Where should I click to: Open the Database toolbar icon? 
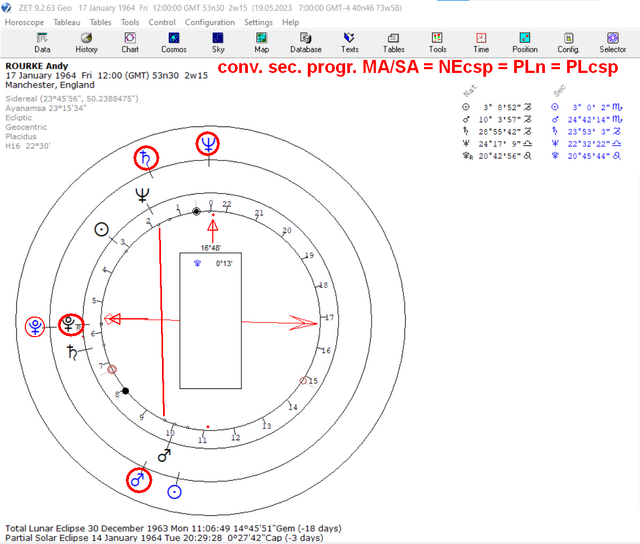306,43
